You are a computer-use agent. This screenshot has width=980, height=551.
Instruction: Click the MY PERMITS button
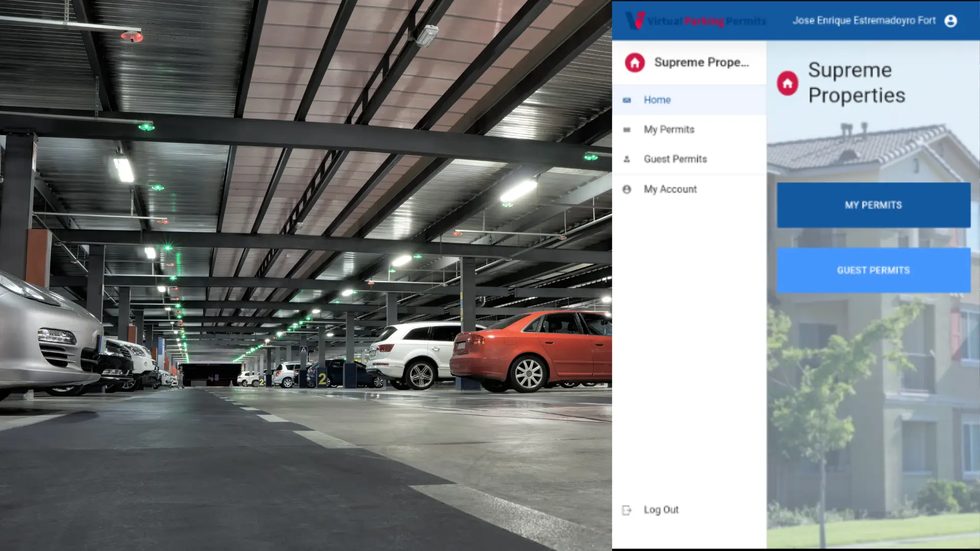coord(873,205)
